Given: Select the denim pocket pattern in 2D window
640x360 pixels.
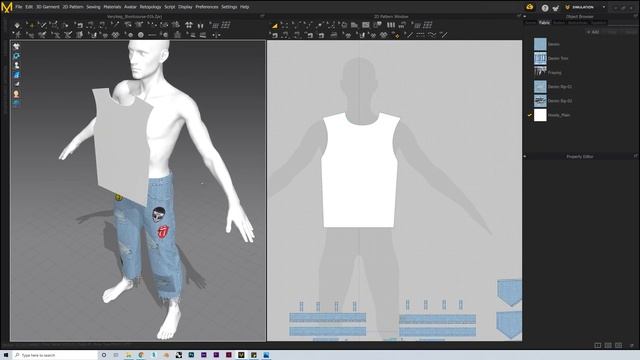Looking at the screenshot, I should [x=509, y=293].
